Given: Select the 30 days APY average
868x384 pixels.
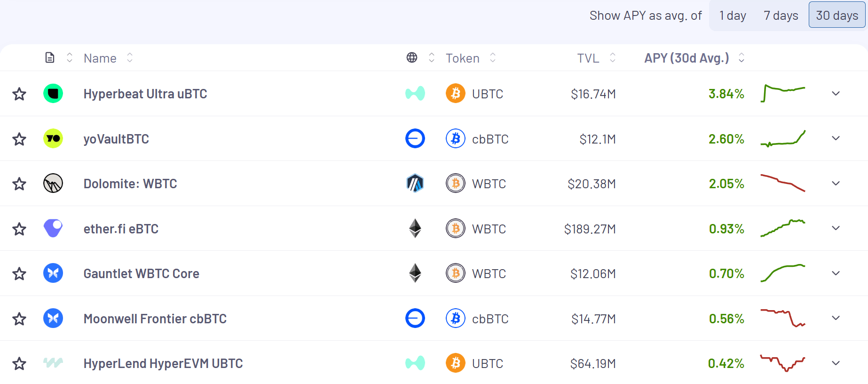Looking at the screenshot, I should 837,15.
